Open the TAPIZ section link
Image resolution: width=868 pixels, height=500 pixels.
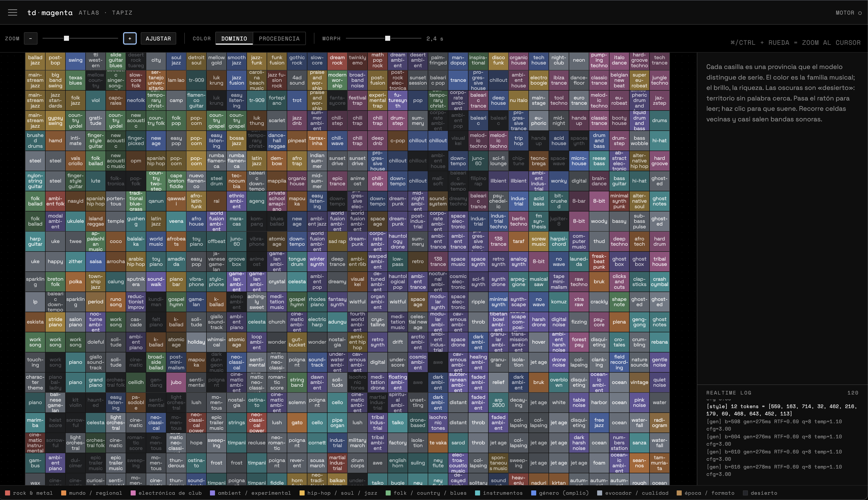122,13
